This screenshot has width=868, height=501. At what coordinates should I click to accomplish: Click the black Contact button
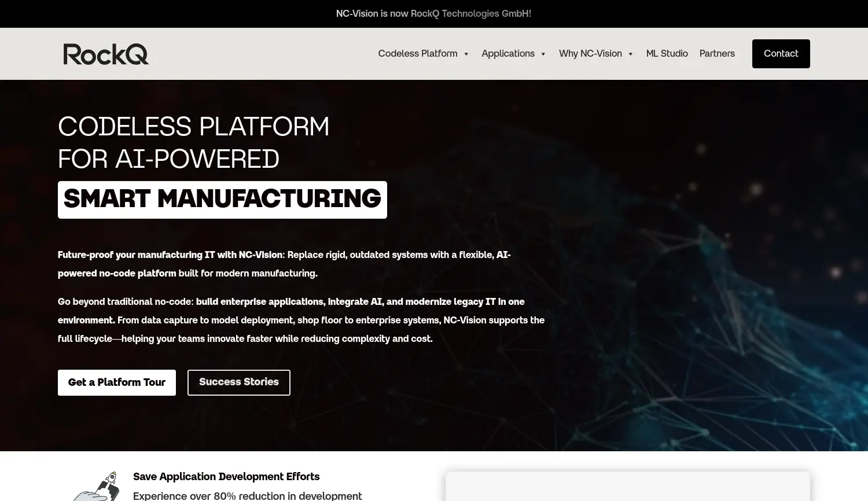(781, 54)
